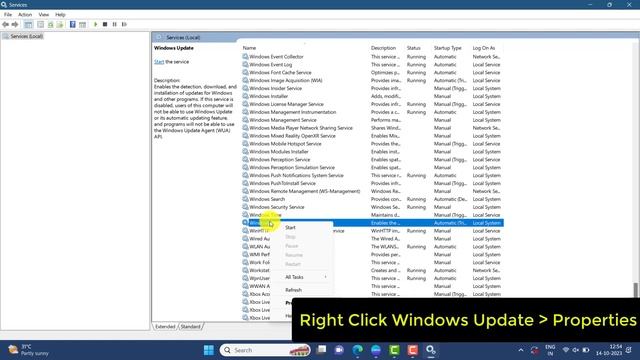Screen dimensions: 640x360
Task: Click the gear icon beside Windows Search
Action: pos(245,199)
